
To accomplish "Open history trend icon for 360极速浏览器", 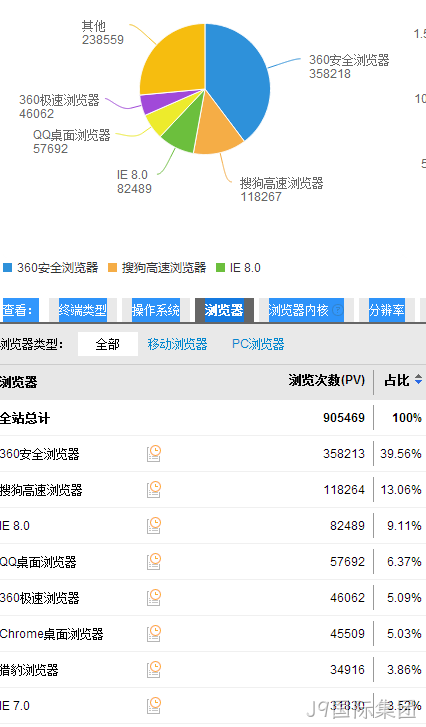I will coord(154,597).
